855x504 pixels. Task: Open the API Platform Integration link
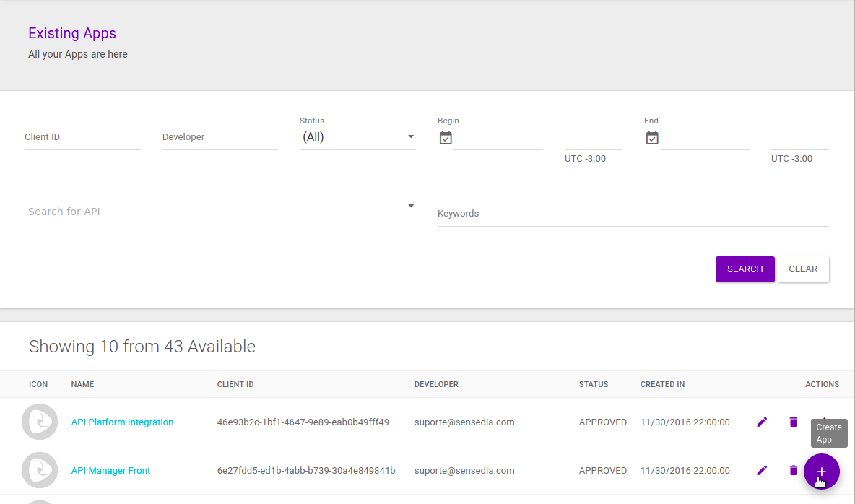tap(122, 422)
